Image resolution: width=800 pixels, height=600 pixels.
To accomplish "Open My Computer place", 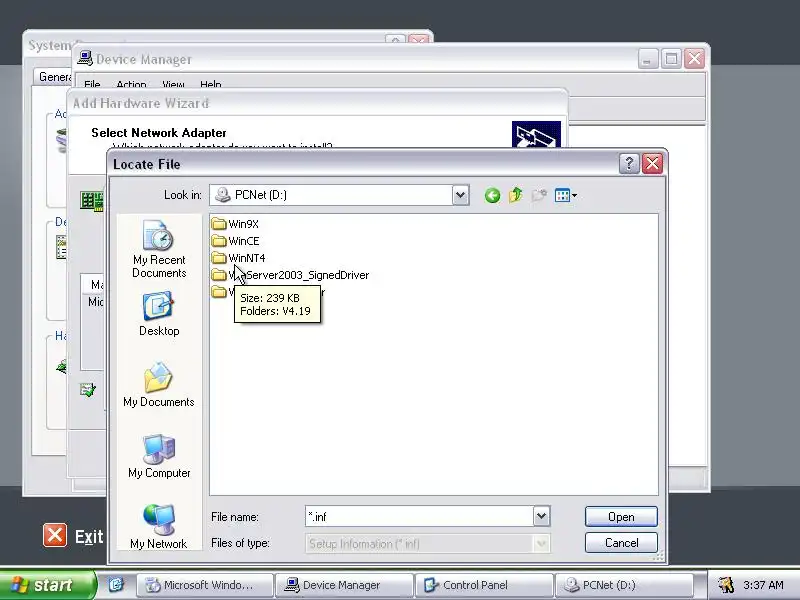I will tap(159, 456).
